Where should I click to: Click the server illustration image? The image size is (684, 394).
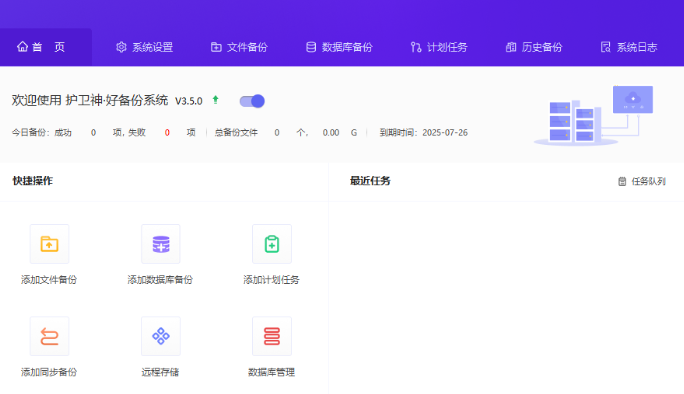click(x=594, y=116)
